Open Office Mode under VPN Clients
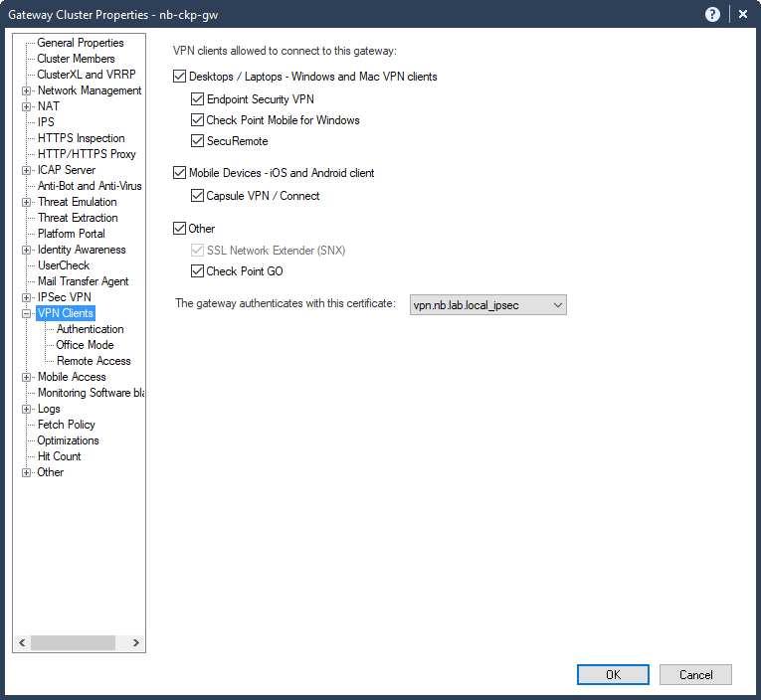 point(85,345)
